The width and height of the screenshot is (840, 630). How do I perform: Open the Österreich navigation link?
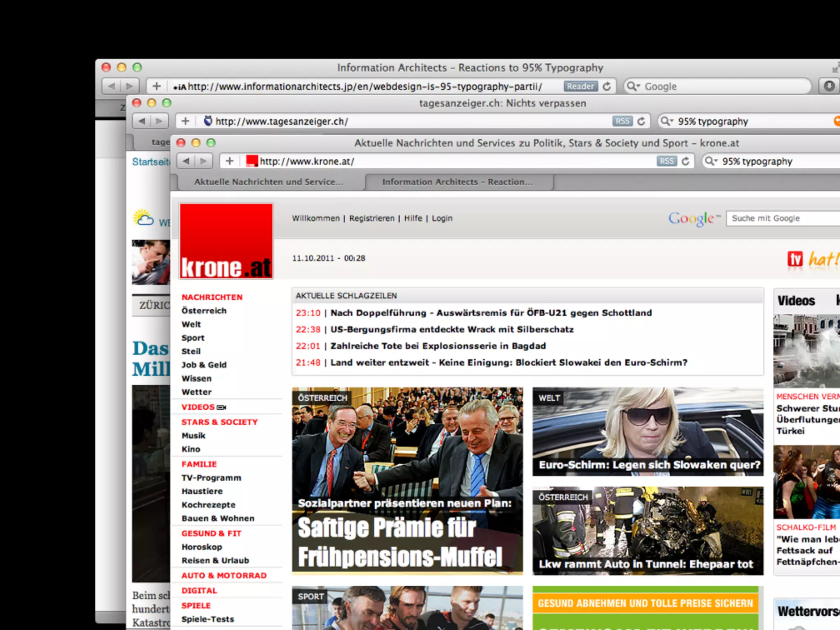tap(204, 310)
